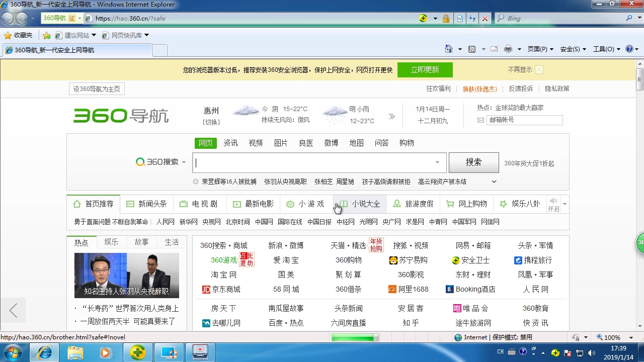
Task: Open 工具(O) dropdown menu
Action: click(x=607, y=49)
